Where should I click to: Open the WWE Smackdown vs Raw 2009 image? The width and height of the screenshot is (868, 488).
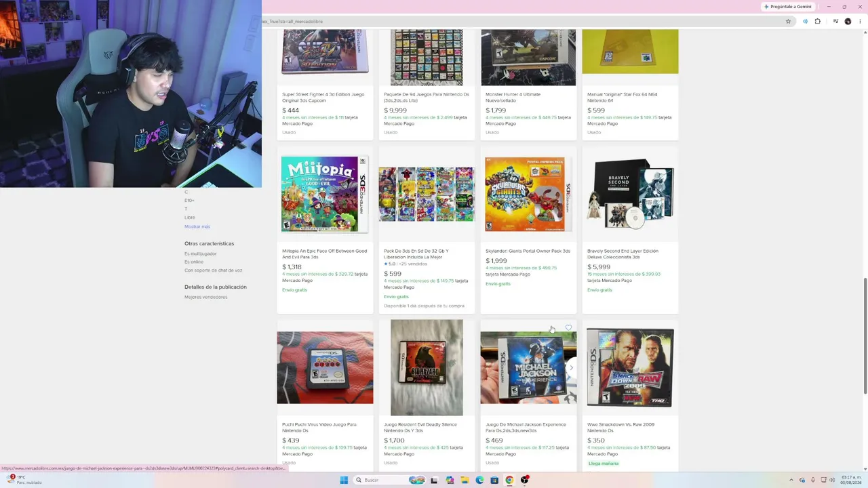[630, 368]
